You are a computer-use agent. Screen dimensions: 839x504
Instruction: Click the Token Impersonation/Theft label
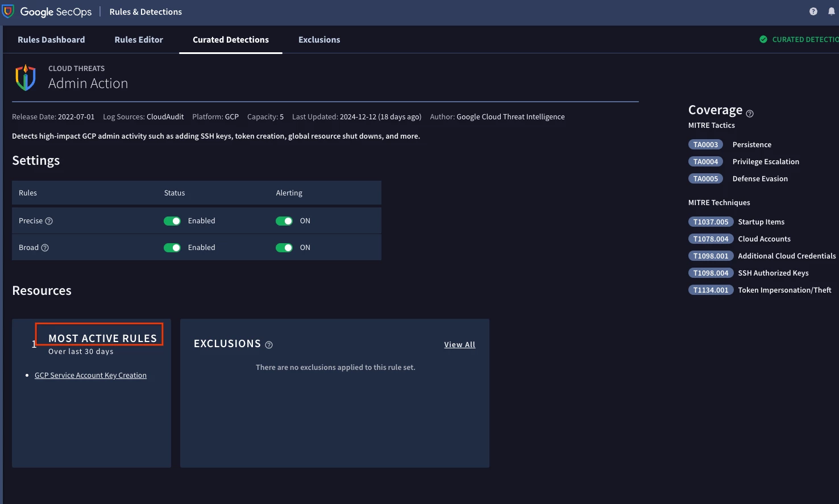(x=784, y=290)
